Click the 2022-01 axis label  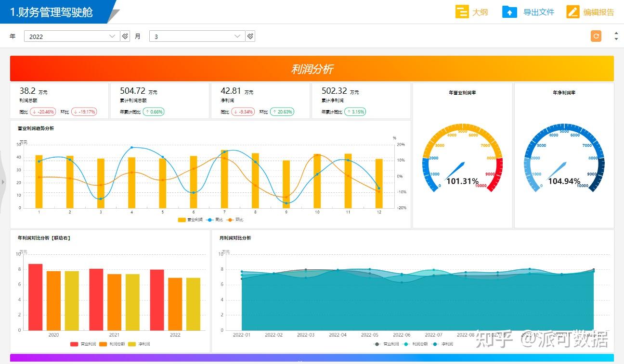pos(242,335)
